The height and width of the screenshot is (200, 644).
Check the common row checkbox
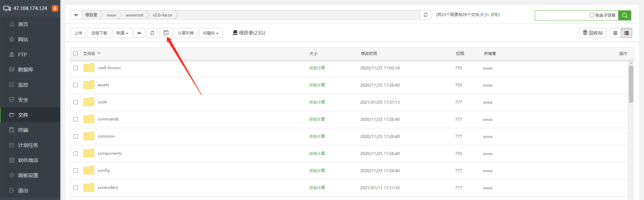(76, 136)
